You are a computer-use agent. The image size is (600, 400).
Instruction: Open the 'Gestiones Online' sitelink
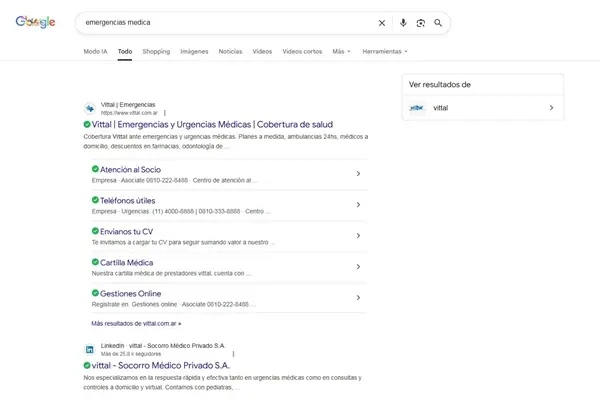(x=130, y=294)
